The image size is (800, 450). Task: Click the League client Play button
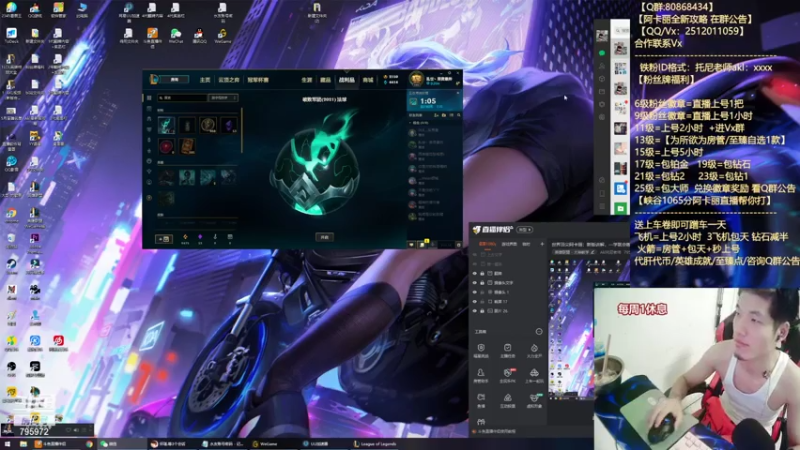(x=174, y=80)
